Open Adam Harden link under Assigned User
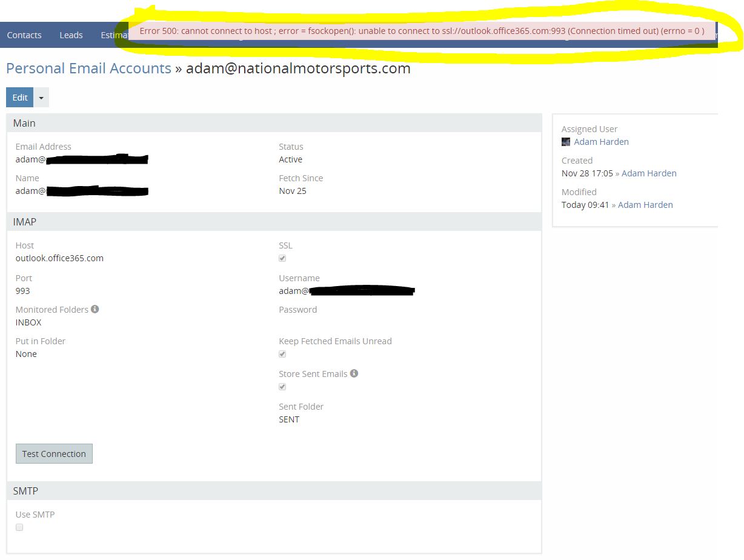 pyautogui.click(x=601, y=142)
